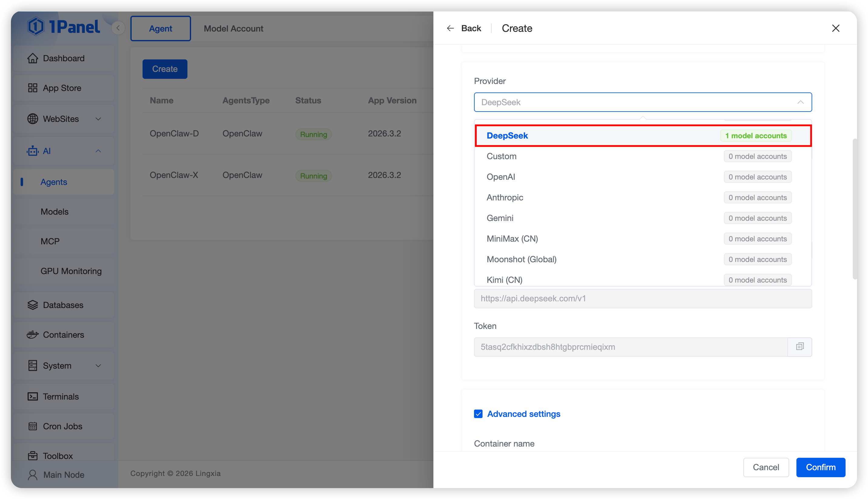Open Cron Jobs calendar icon
This screenshot has height=499, width=868.
32,426
